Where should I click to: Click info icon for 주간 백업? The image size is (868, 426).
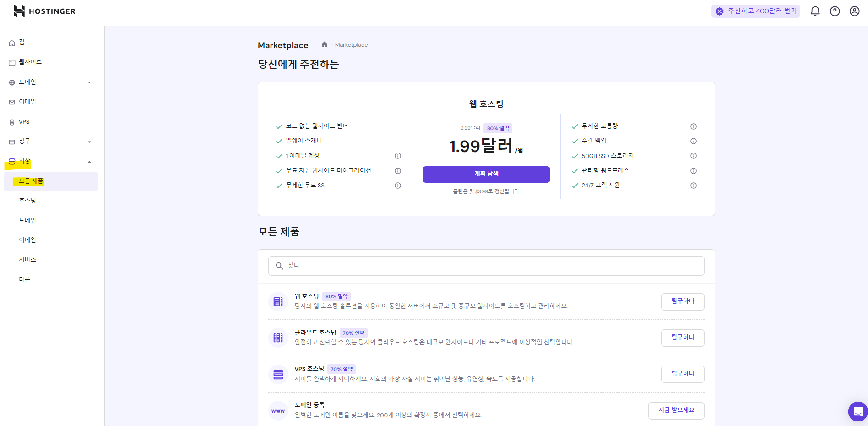point(694,141)
